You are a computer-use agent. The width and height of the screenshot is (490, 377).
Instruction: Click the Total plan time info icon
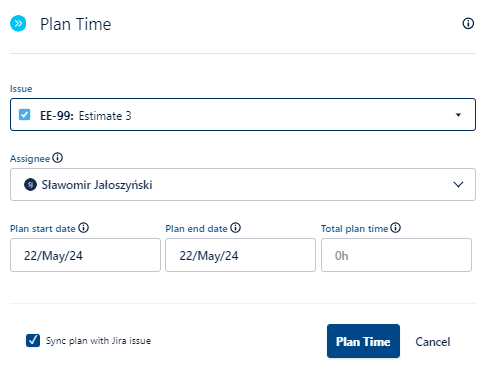pyautogui.click(x=396, y=228)
